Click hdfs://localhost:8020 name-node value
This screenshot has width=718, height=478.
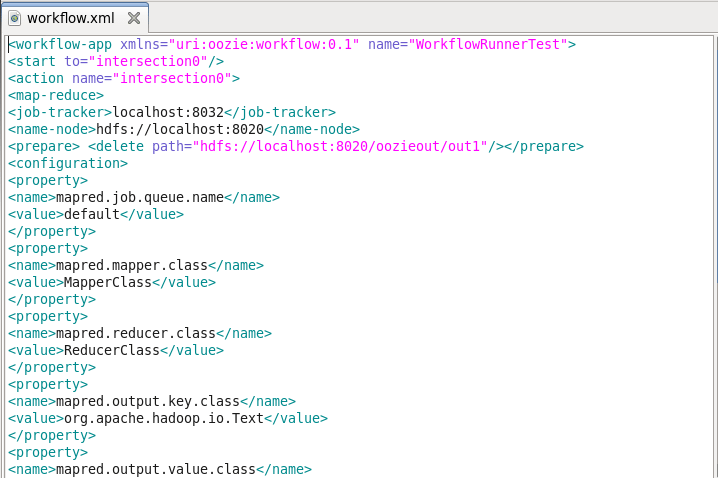(180, 129)
